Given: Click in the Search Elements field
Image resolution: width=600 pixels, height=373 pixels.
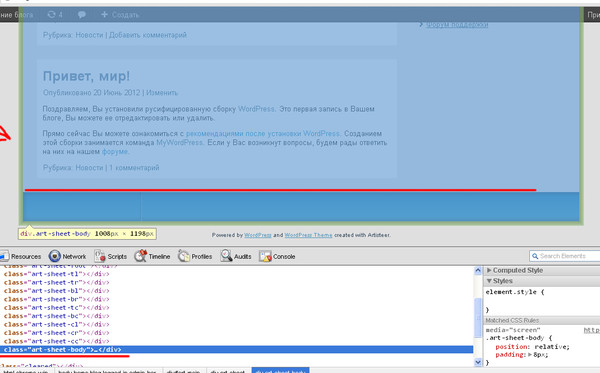Looking at the screenshot, I should (x=565, y=256).
